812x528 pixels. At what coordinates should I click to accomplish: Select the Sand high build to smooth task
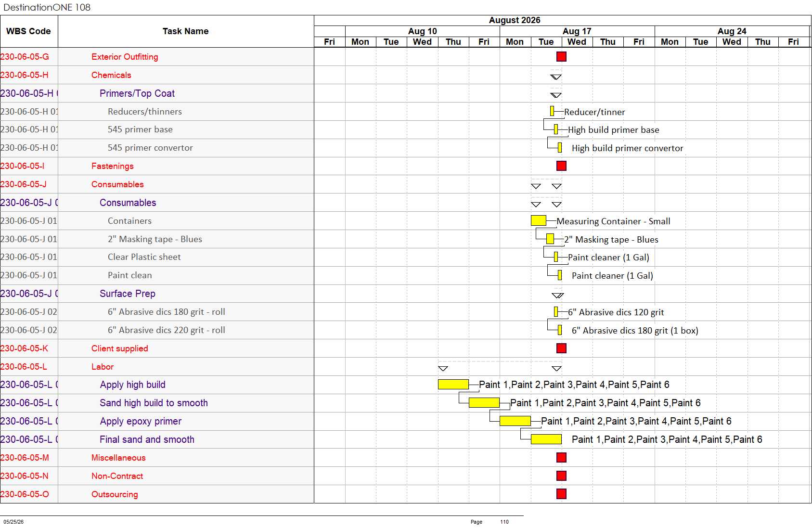point(154,403)
